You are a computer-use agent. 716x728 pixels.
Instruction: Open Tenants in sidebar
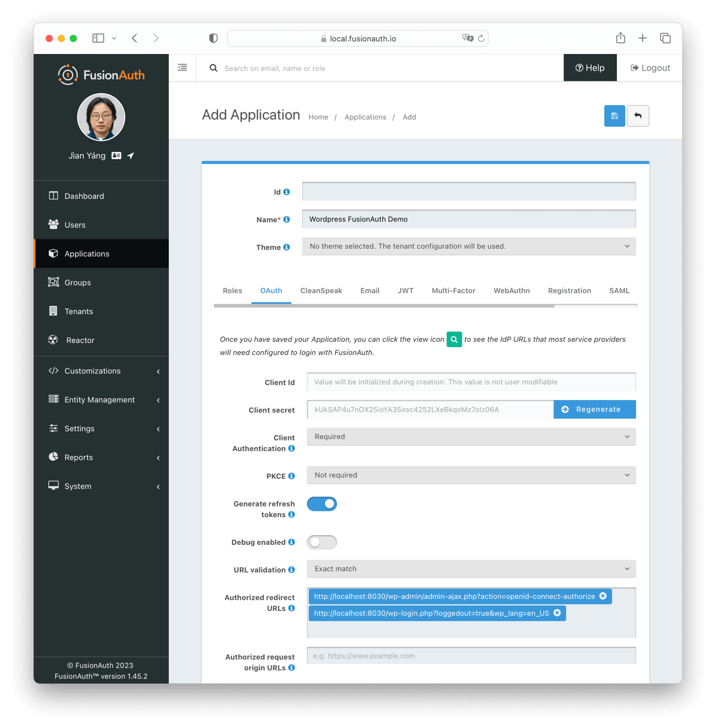[101, 311]
